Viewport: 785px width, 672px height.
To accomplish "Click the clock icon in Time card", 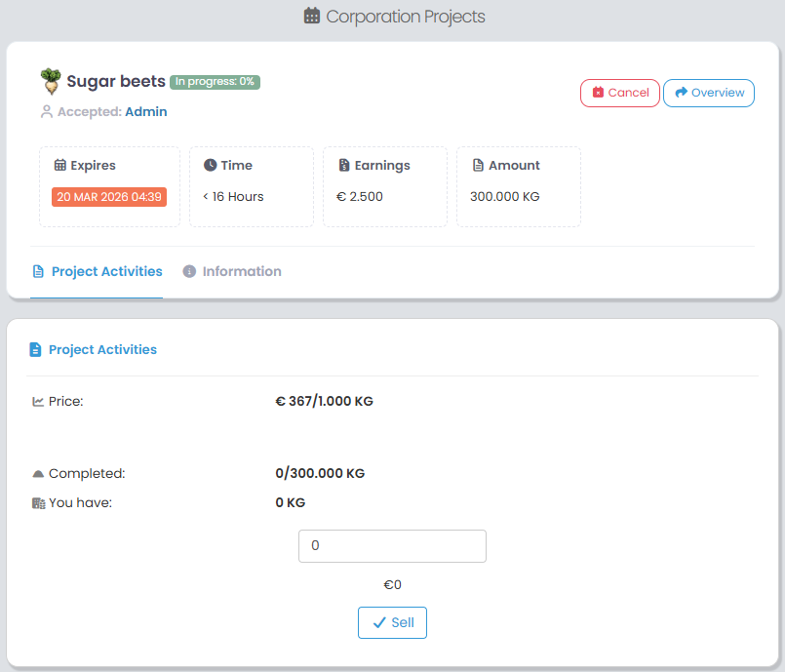I will [210, 166].
